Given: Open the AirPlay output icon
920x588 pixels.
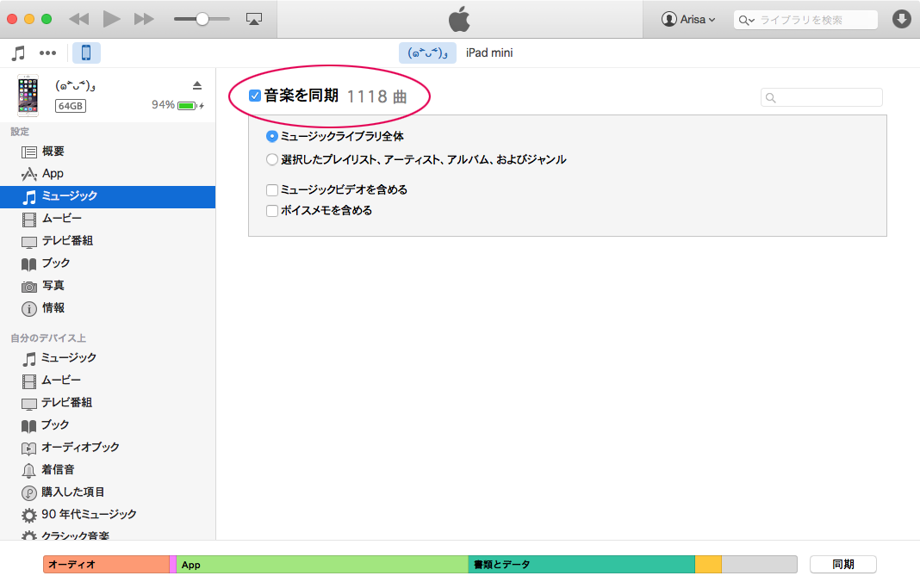Looking at the screenshot, I should coord(254,19).
